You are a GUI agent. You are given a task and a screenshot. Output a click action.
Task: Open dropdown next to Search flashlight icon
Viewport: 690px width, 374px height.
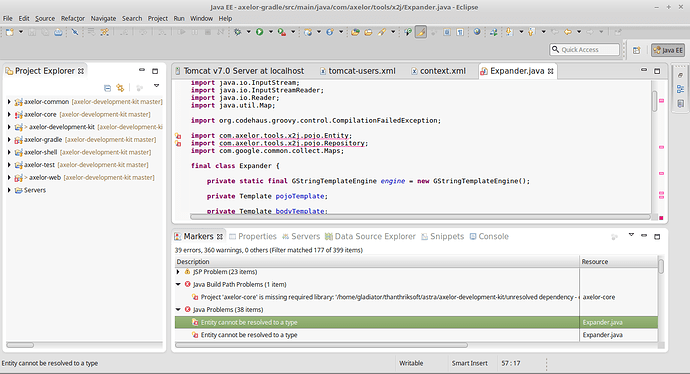point(393,32)
